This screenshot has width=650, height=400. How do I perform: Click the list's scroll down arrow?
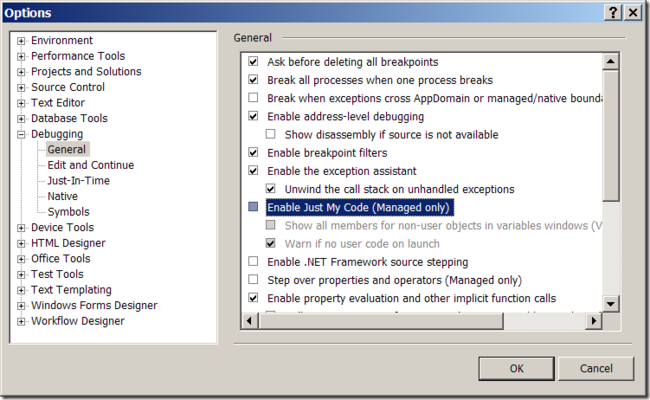pos(610,304)
